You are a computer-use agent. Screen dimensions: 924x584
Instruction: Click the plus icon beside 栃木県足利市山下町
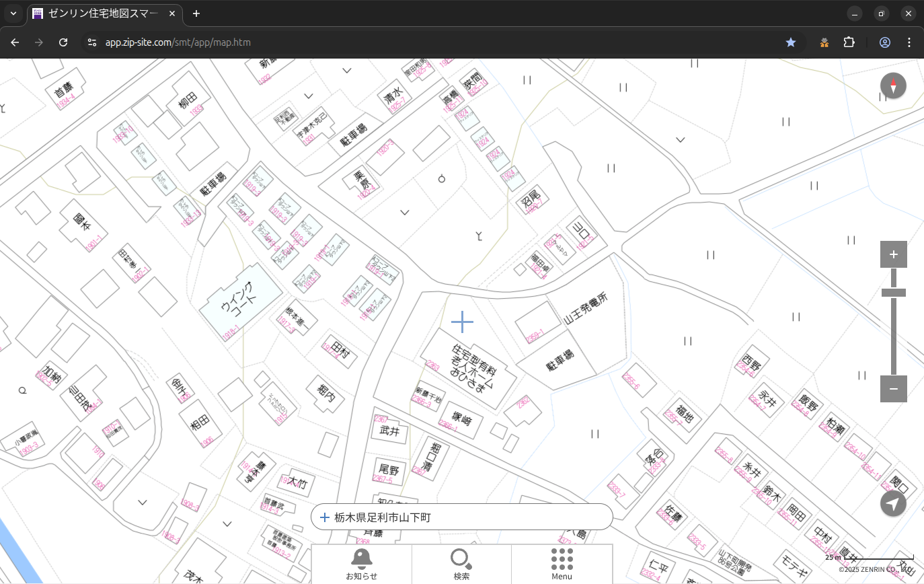(325, 517)
